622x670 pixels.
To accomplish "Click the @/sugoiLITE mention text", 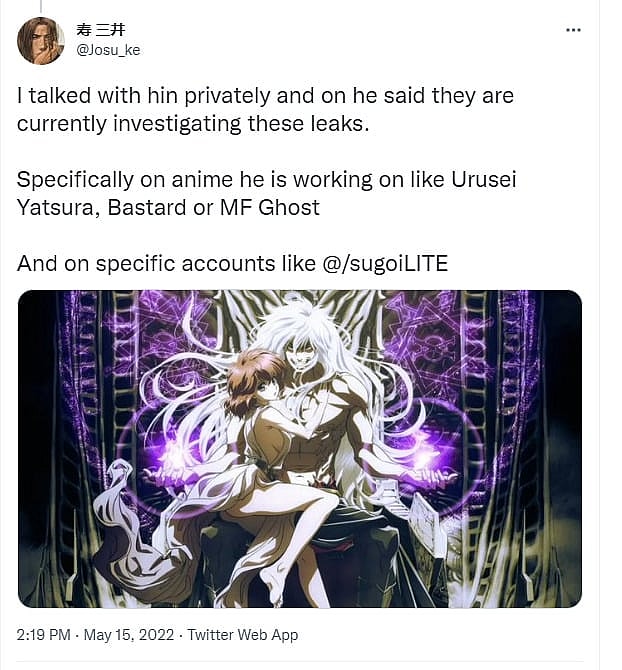I will [385, 263].
